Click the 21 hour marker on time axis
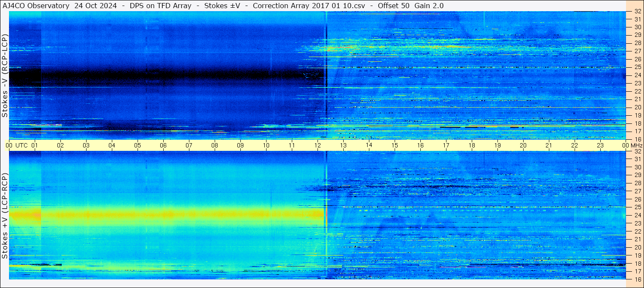644x288 pixels. click(549, 145)
